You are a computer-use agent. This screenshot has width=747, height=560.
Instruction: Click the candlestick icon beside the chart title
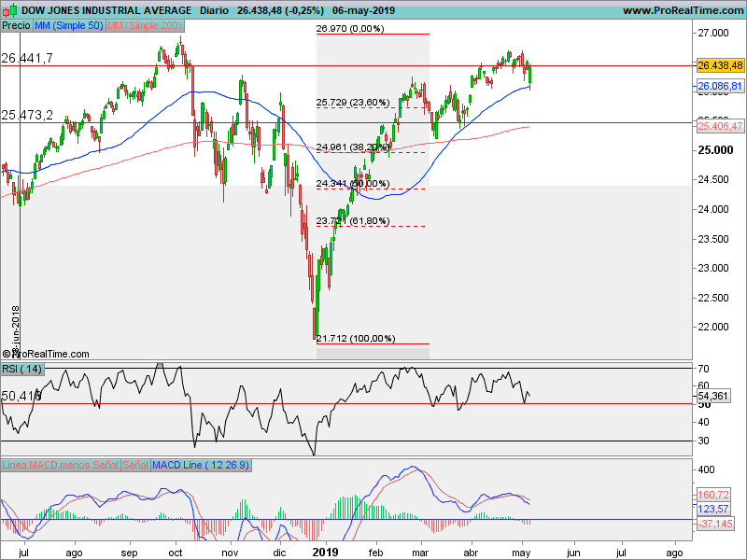point(9,9)
